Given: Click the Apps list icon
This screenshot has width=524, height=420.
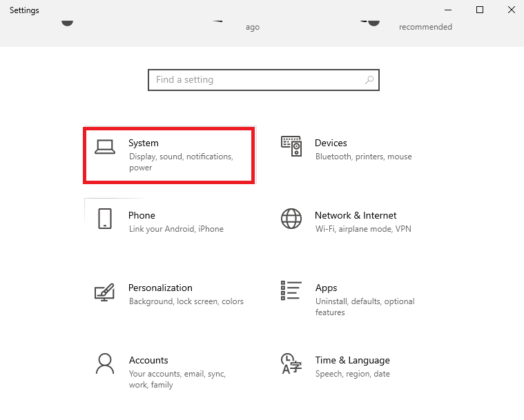Looking at the screenshot, I should coord(291,291).
